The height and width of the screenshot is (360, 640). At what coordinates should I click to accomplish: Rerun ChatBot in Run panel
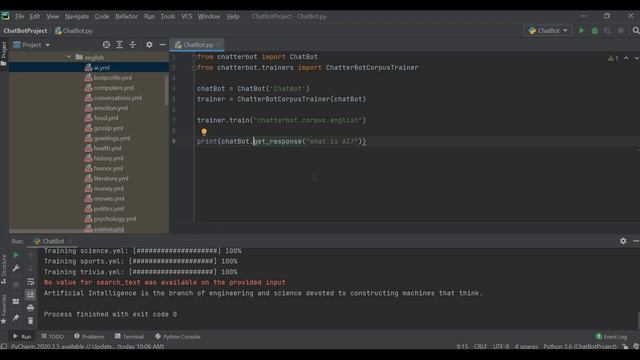coord(16,255)
